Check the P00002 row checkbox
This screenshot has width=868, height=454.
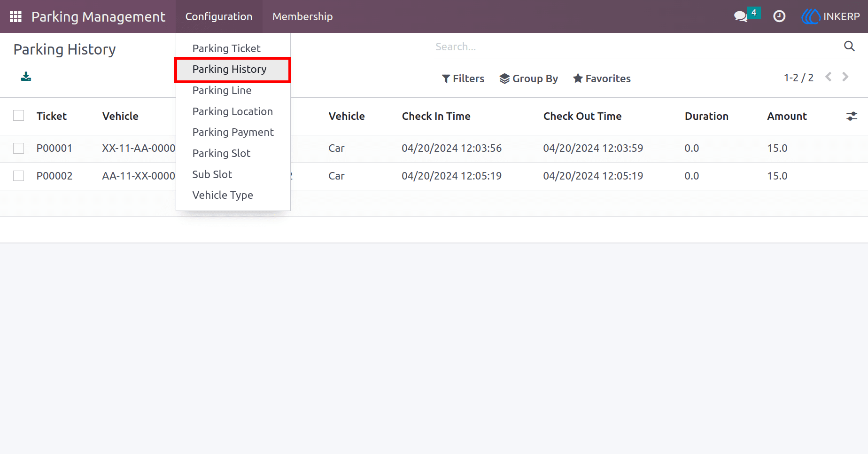point(19,176)
